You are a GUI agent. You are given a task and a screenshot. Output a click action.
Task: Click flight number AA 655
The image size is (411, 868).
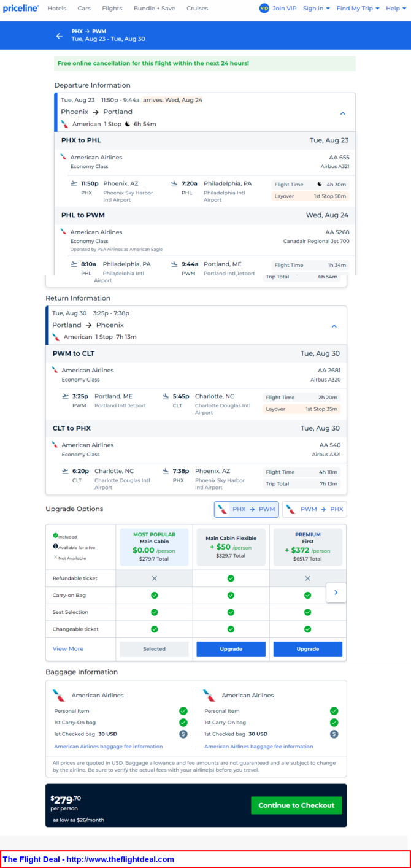[339, 157]
